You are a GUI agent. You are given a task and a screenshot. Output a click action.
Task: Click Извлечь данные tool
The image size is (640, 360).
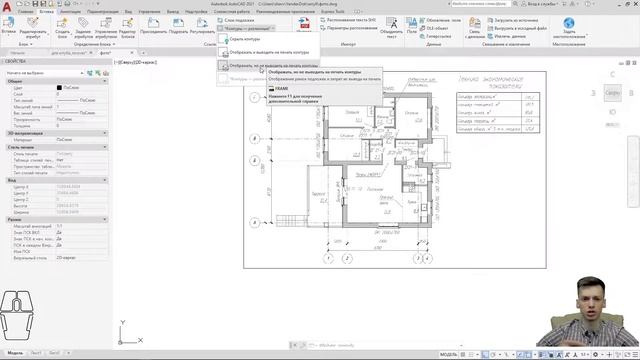pos(507,36)
